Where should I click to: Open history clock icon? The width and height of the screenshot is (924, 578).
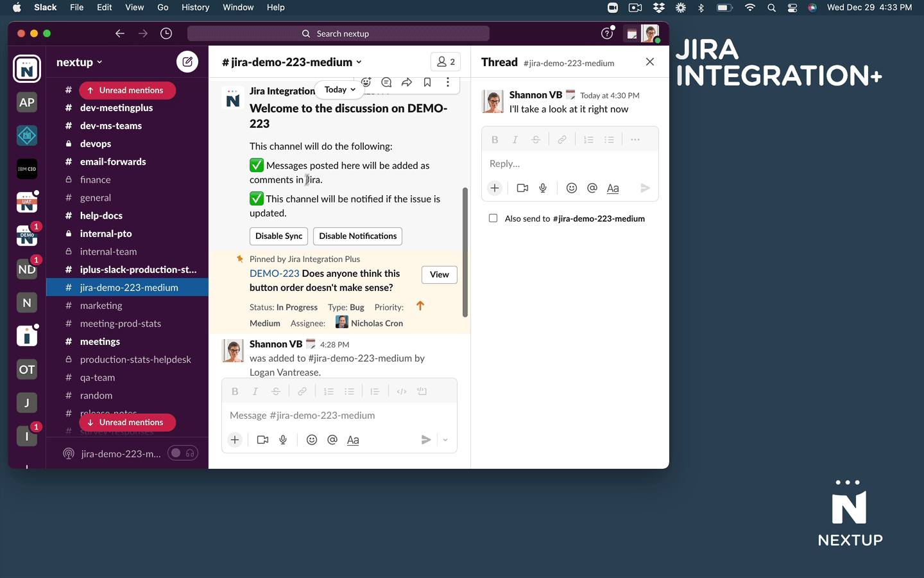point(166,33)
